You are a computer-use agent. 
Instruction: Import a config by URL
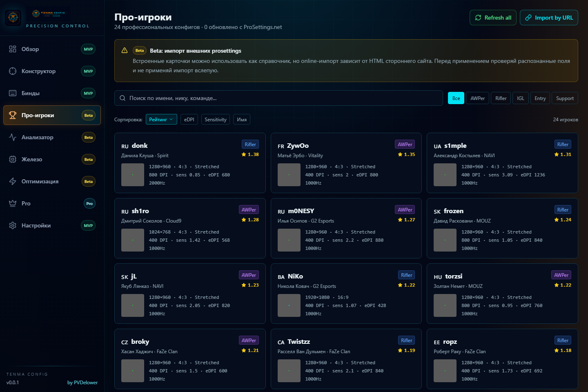tap(549, 18)
